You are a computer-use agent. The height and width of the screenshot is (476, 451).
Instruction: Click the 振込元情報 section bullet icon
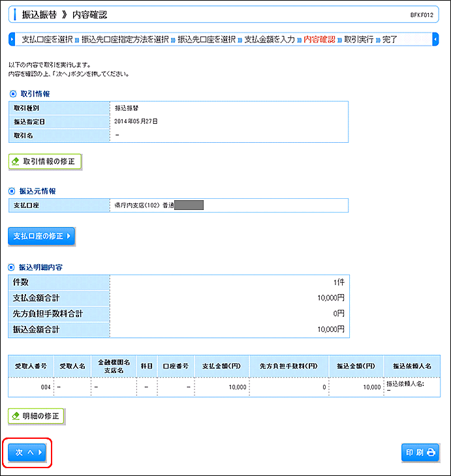coord(11,191)
